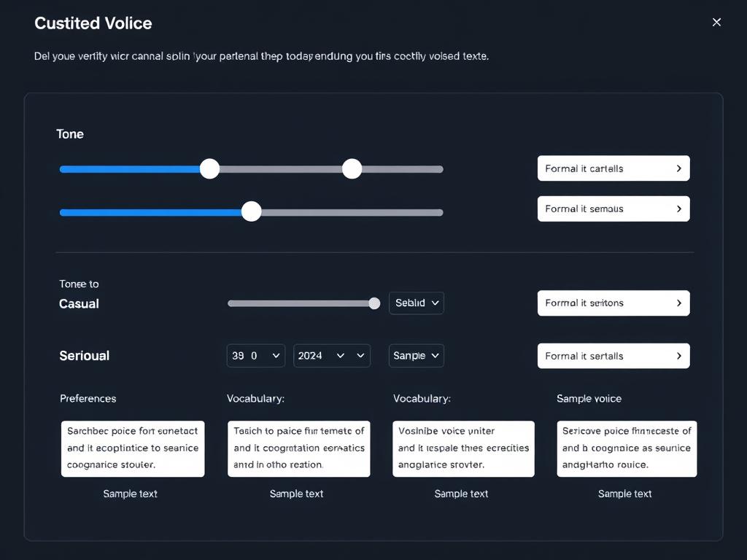Close the Custited Volice dialog
Screen dimensions: 747x560
coord(716,23)
